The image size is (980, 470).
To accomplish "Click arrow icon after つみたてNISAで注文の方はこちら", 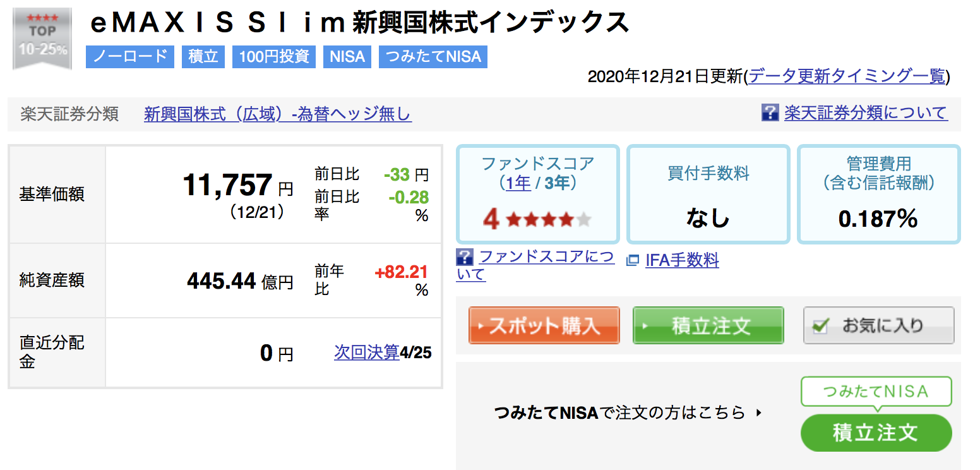I will 759,413.
